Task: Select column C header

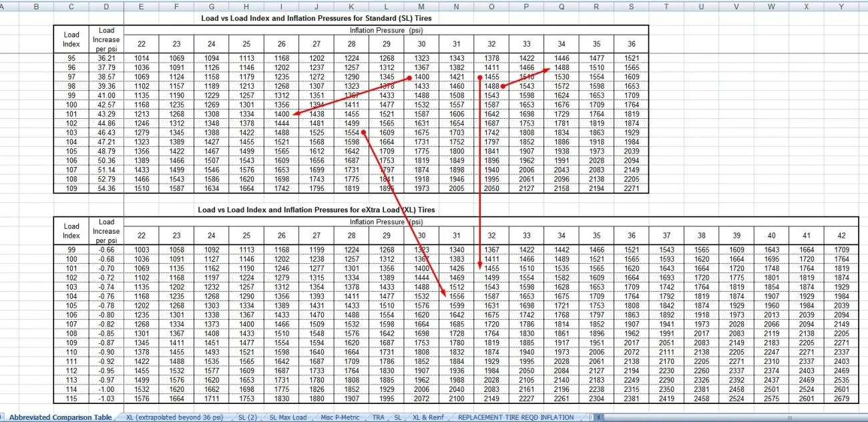Action: click(x=71, y=6)
